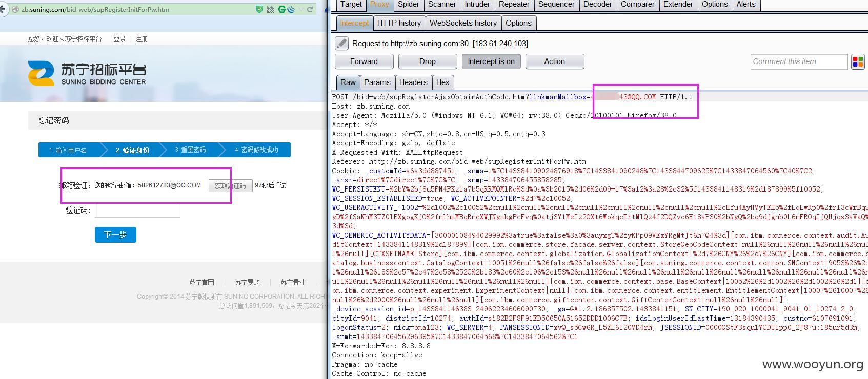Select the Intercept sub-tab
This screenshot has height=379, width=868.
[x=354, y=23]
